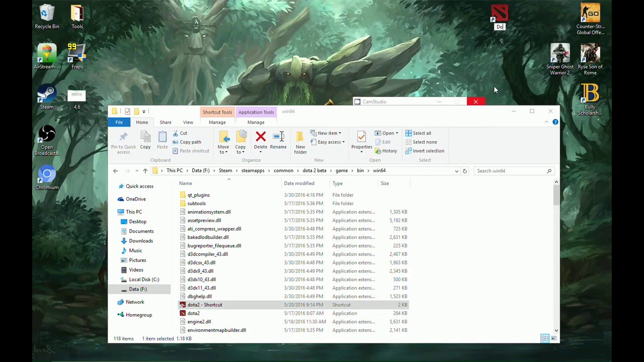Click Paste shortcut in the ribbon

[x=191, y=151]
